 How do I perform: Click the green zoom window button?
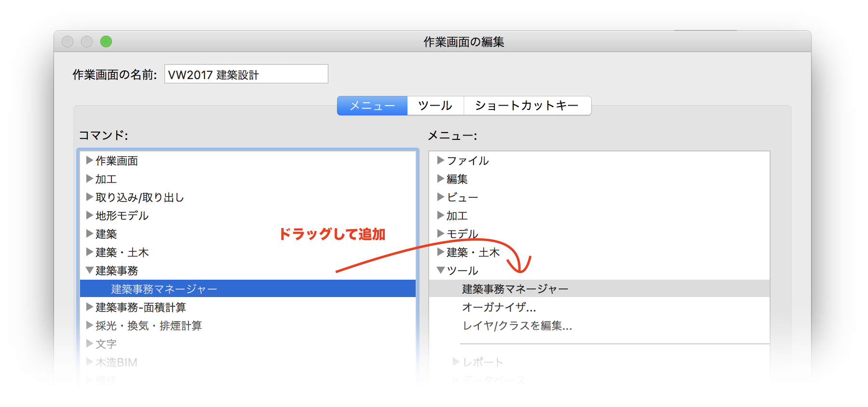[106, 41]
